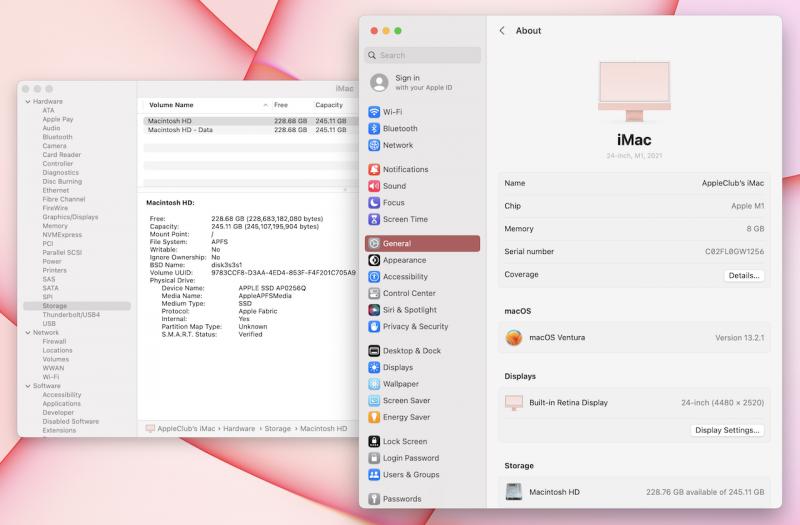
Task: Select the Energy Saver bulb icon
Action: (x=374, y=417)
